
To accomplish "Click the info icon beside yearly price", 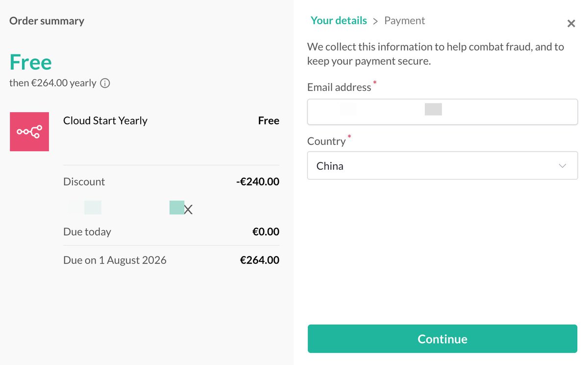I will click(105, 83).
